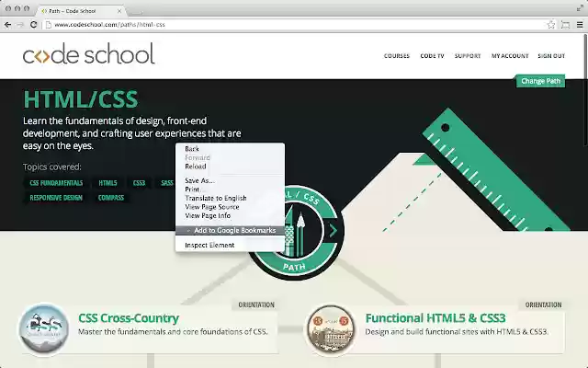The height and width of the screenshot is (368, 588).
Task: Click the Functional HTML5 & CSS3 badge
Action: [331, 328]
